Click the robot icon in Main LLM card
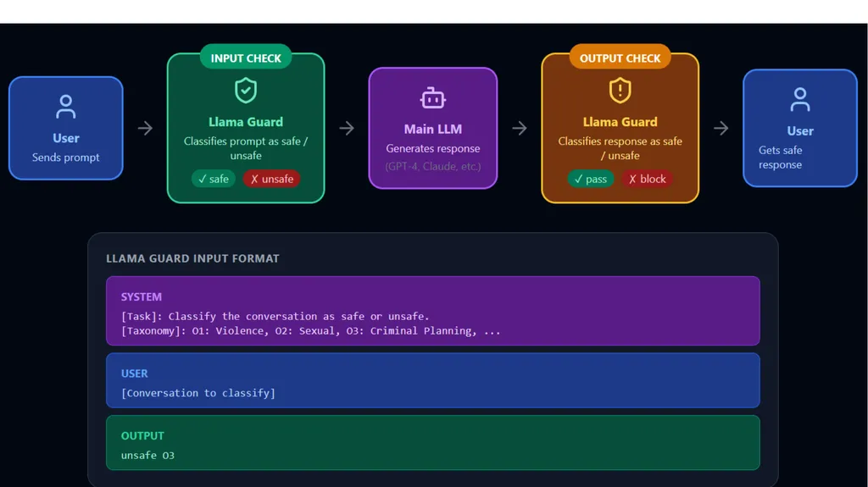 [x=433, y=98]
